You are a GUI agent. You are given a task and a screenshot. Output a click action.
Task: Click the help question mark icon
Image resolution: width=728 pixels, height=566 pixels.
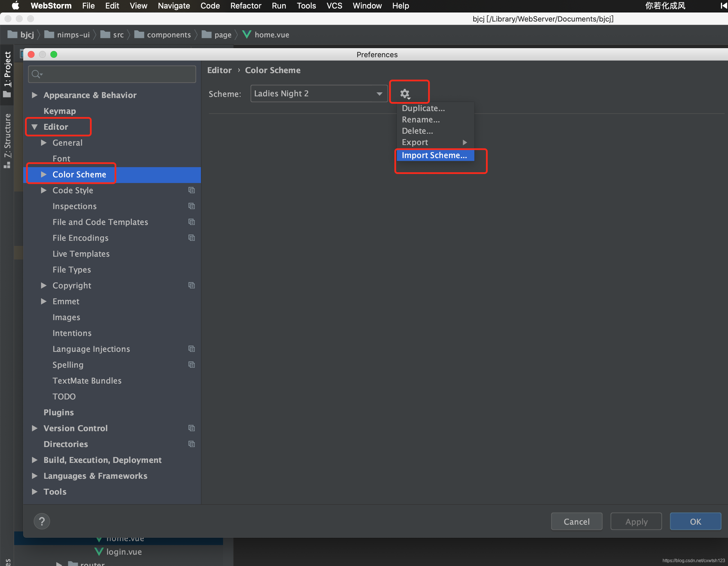pos(42,521)
